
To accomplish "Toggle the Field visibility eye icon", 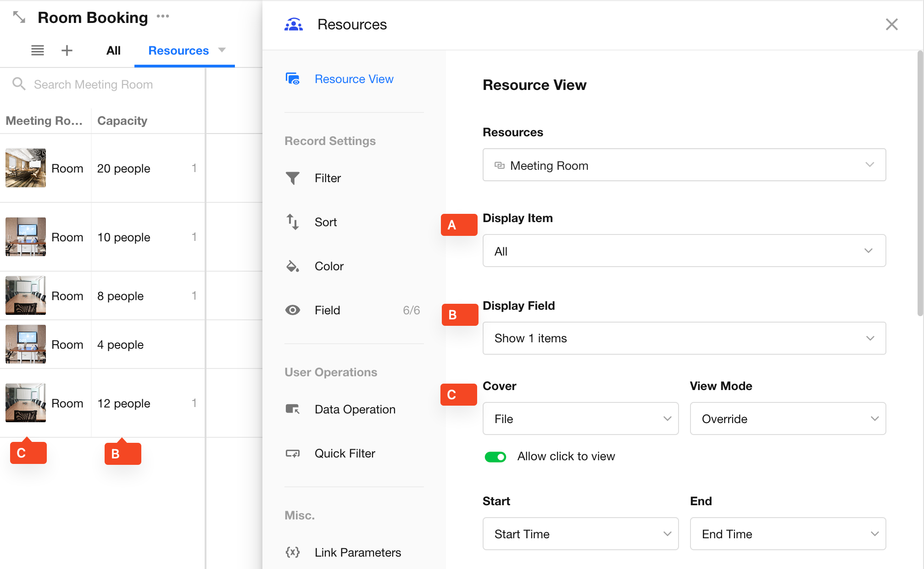I will tap(293, 310).
